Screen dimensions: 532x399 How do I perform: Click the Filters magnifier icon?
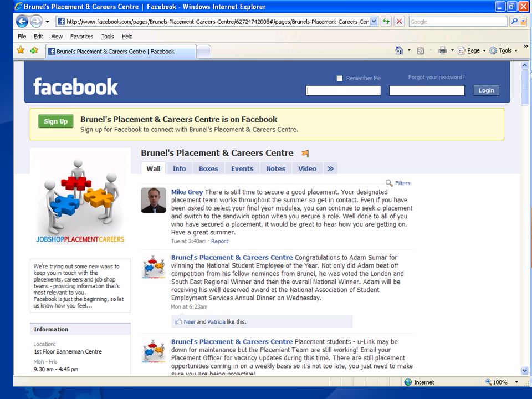click(x=389, y=183)
